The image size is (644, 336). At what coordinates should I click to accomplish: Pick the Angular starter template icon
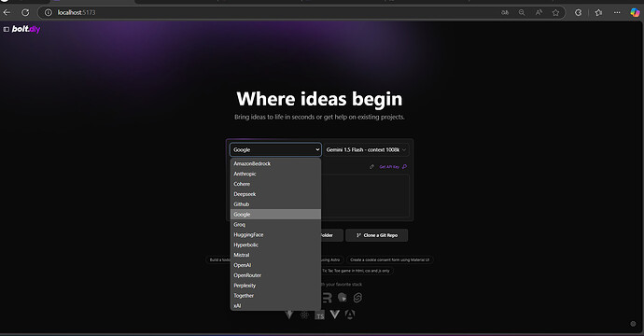pyautogui.click(x=350, y=315)
